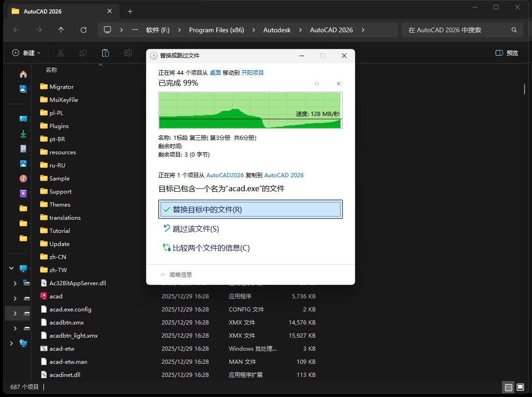Cancel the transfer with the small X button
Viewport: 532px width, 397px height.
click(x=339, y=84)
